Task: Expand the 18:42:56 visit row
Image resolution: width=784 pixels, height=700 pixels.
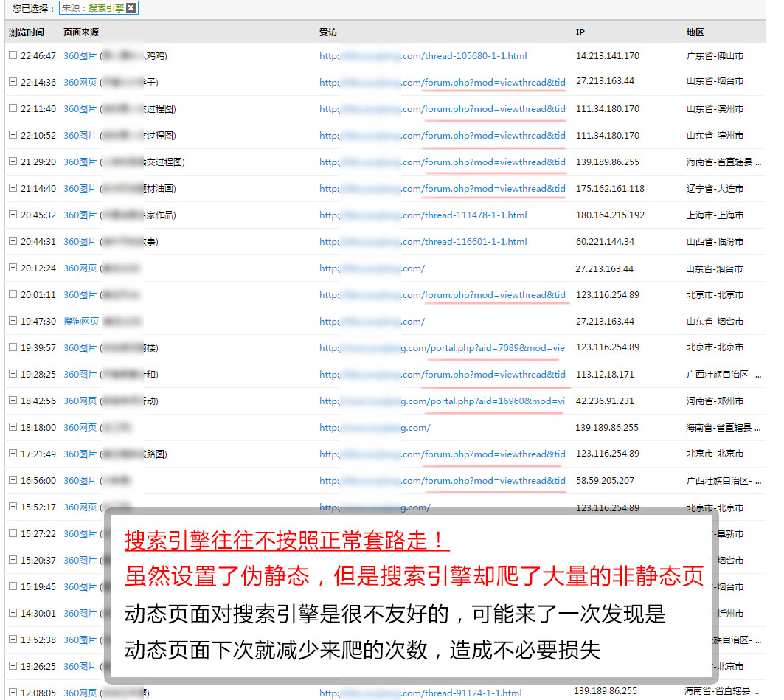Action: tap(13, 400)
